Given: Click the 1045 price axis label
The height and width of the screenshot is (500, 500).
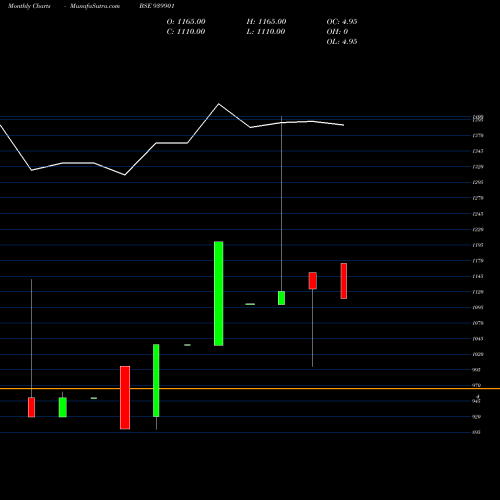Looking at the screenshot, I should coord(478,339).
